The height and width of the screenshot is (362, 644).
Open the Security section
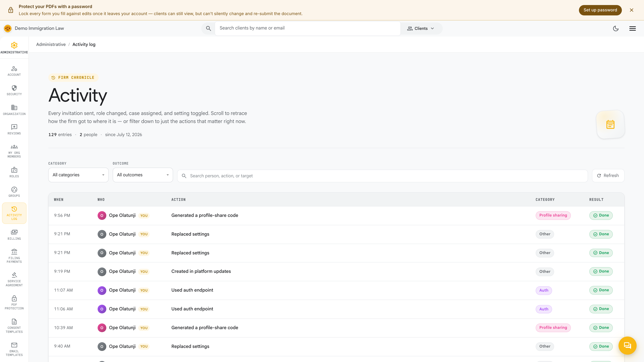14,90
